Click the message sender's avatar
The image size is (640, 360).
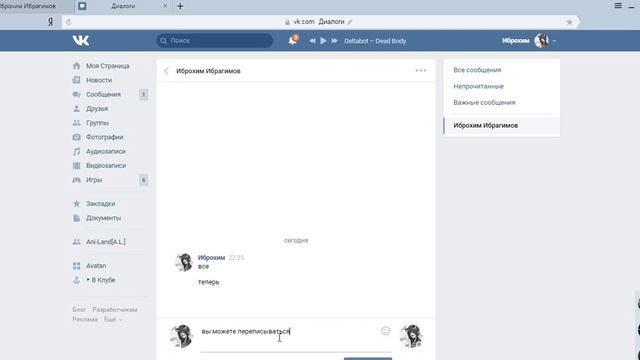[184, 262]
